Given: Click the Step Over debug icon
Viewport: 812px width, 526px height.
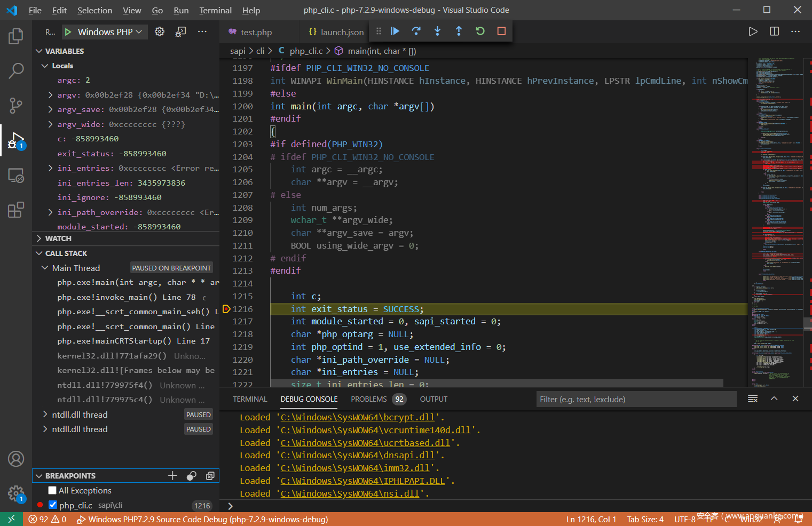Looking at the screenshot, I should [416, 31].
